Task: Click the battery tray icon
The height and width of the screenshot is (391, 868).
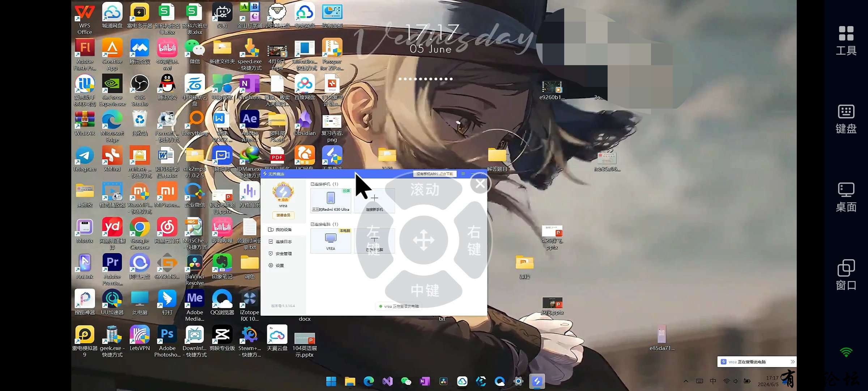Action: 747,381
